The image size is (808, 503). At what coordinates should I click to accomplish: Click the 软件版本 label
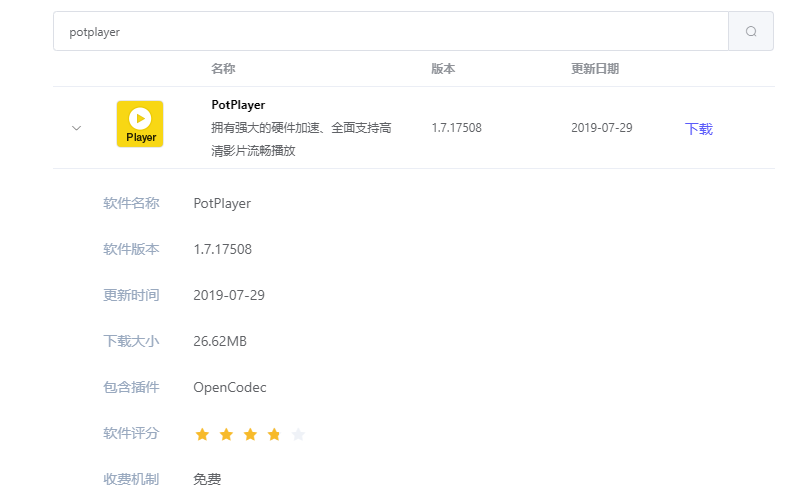(x=131, y=249)
